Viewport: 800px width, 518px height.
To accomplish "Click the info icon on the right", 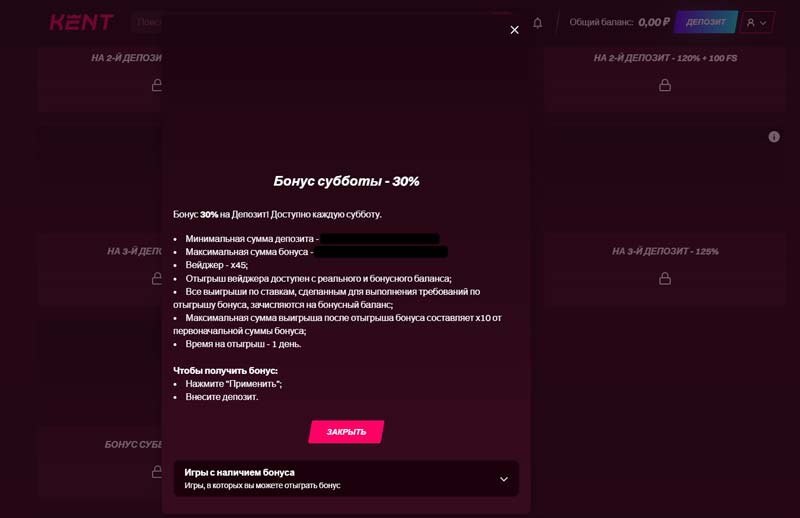I will point(774,137).
